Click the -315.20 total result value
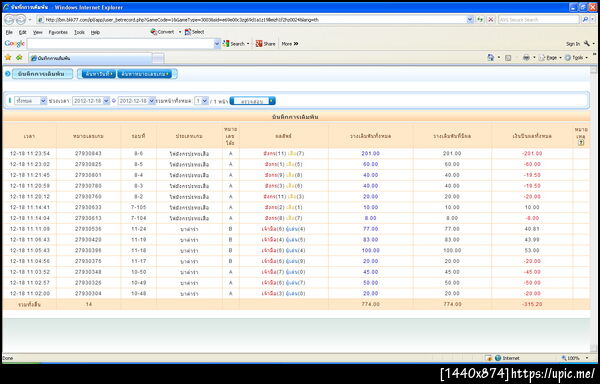Image resolution: width=600 pixels, height=384 pixels. 532,304
